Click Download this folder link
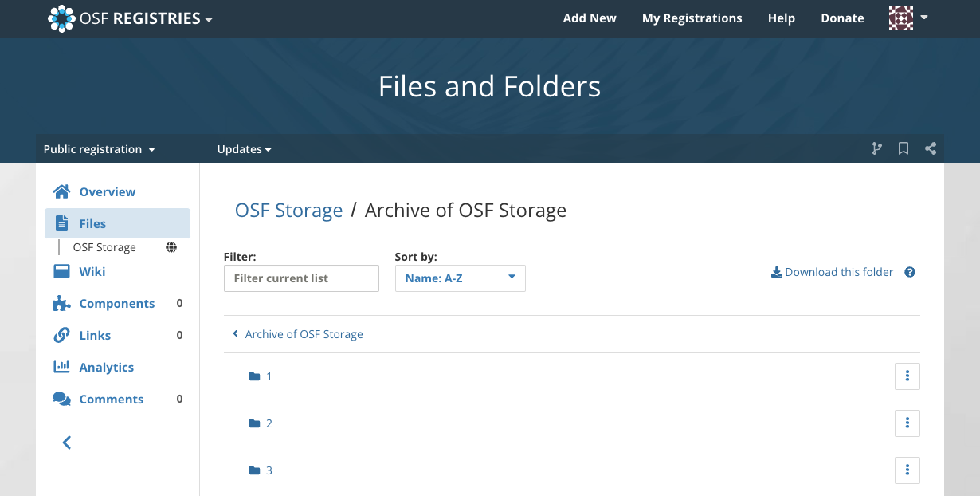 [x=832, y=272]
